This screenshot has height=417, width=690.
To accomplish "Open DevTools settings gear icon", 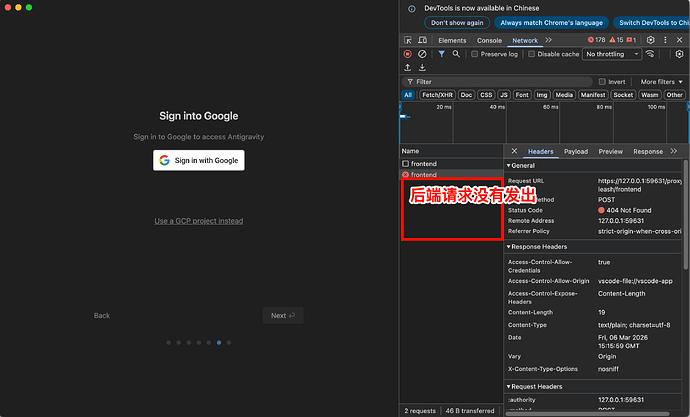I will click(x=650, y=40).
